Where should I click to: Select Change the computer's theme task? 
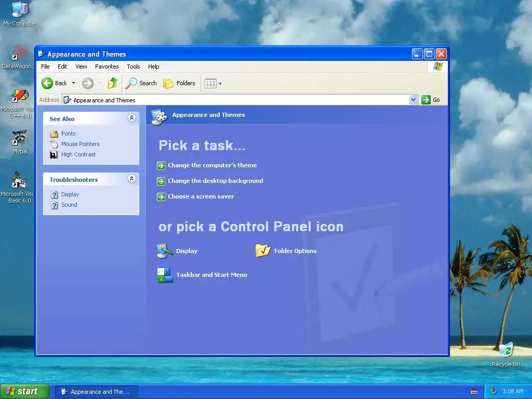tap(212, 165)
